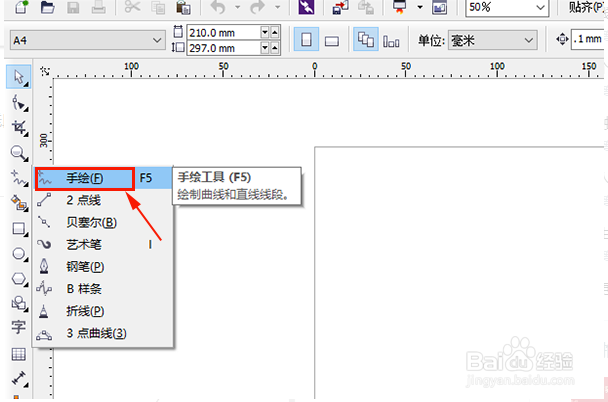Click the Welcome screen icon

(x=439, y=7)
